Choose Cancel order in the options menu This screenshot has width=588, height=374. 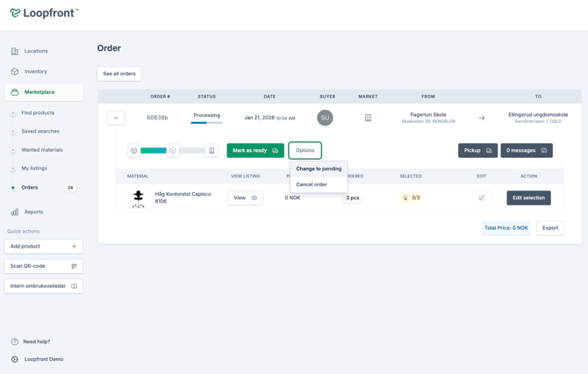tap(312, 184)
